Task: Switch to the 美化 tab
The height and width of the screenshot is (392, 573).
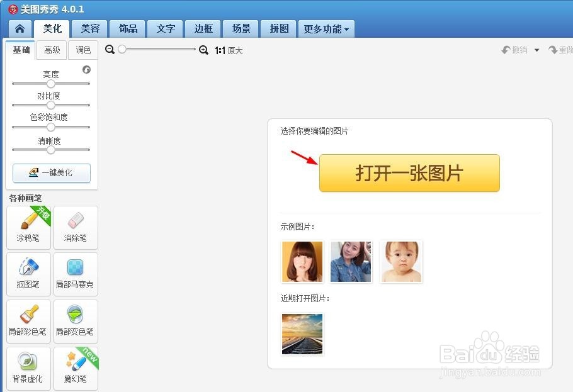Action: click(52, 28)
